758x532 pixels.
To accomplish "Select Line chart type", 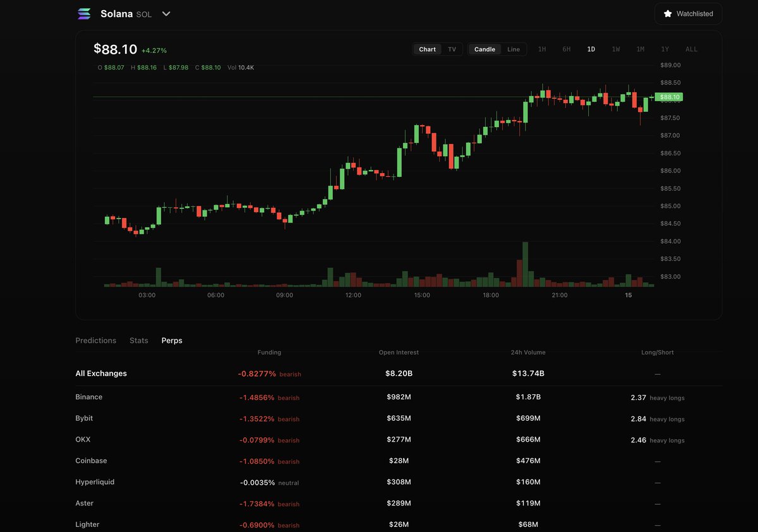I will point(514,49).
